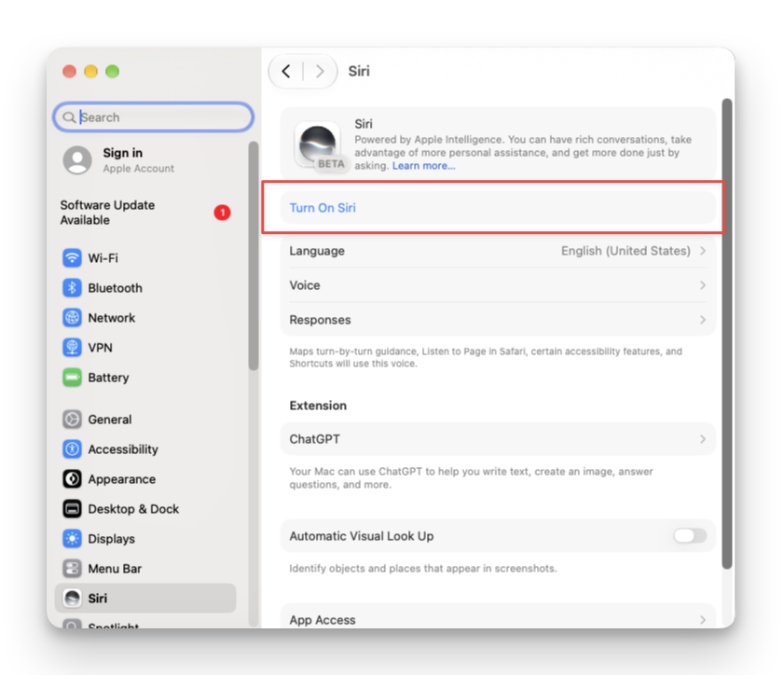Open Accessibility using its icon
Screen dimensions: 784x675
click(72, 449)
